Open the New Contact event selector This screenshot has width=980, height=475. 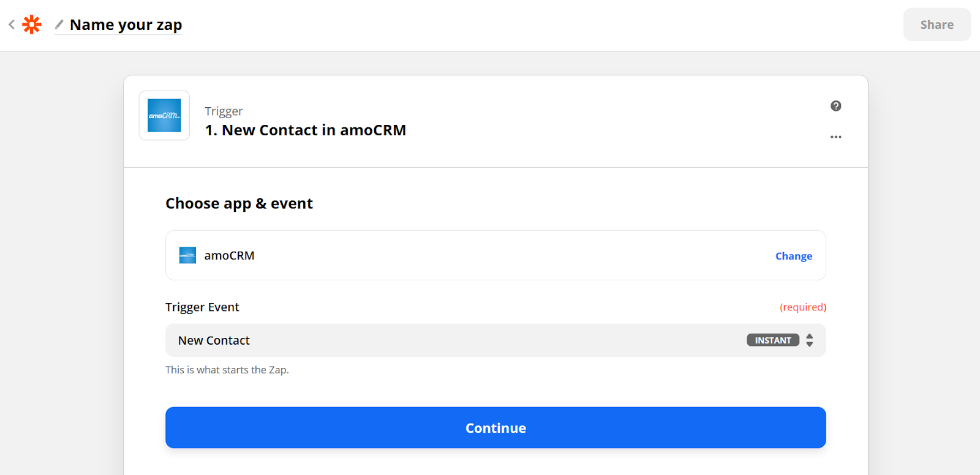pyautogui.click(x=496, y=340)
